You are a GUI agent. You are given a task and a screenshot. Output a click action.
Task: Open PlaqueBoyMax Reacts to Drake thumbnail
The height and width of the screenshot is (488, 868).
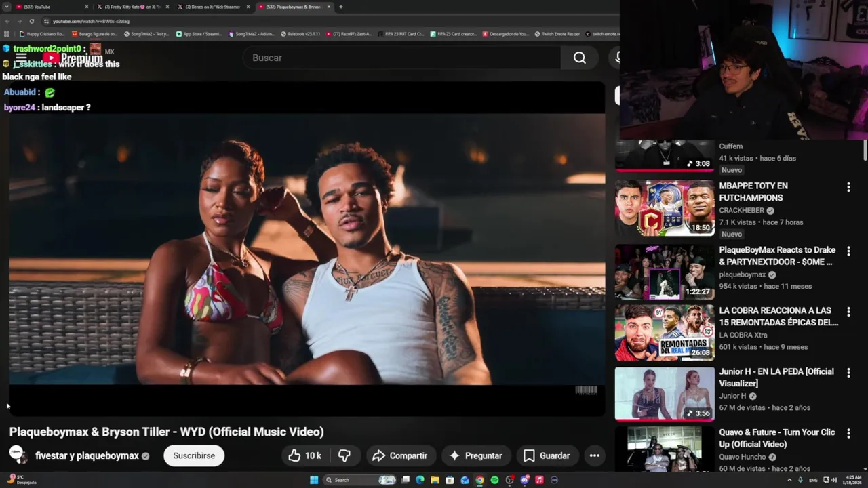tap(665, 272)
